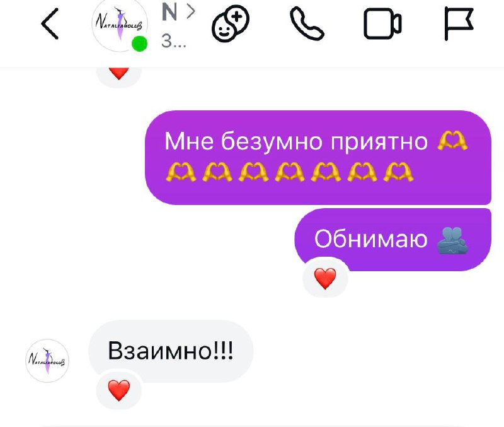The image size is (504, 427).
Task: Tap the heart reaction under "Взаимно!!!"
Action: point(119,390)
